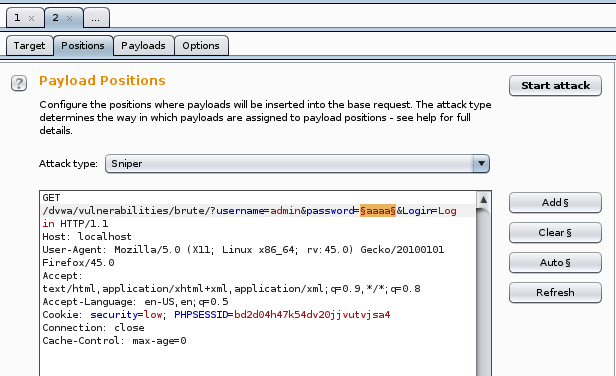Click the admin username value

285,211
